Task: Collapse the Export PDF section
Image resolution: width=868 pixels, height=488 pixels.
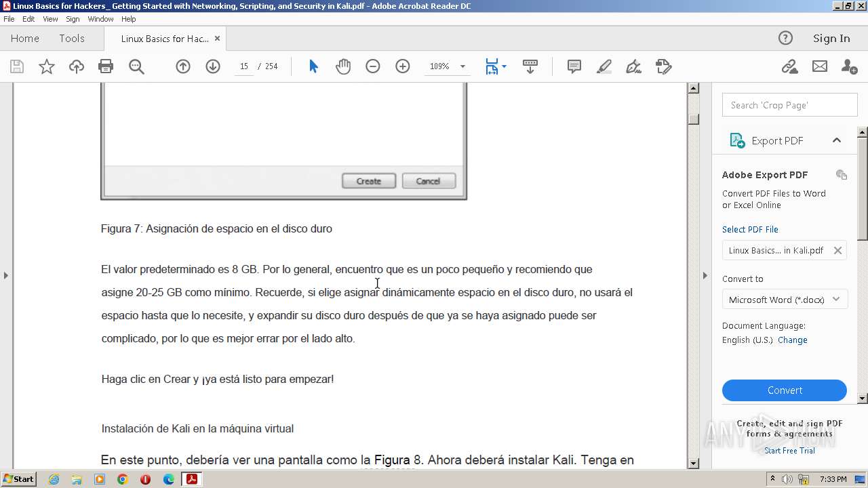Action: click(837, 140)
